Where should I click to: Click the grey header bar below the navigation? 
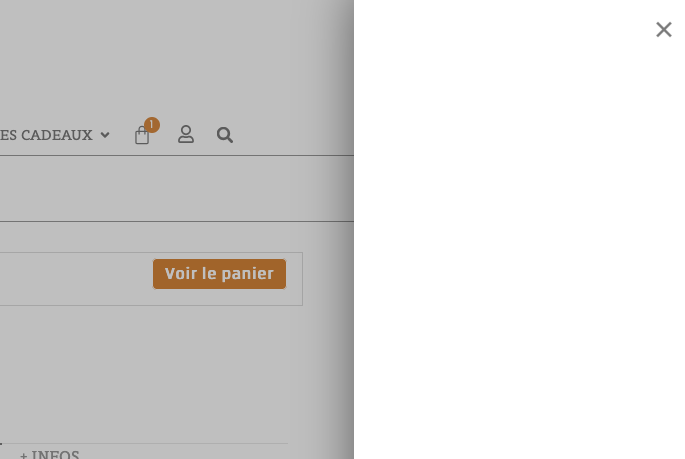pos(177,189)
